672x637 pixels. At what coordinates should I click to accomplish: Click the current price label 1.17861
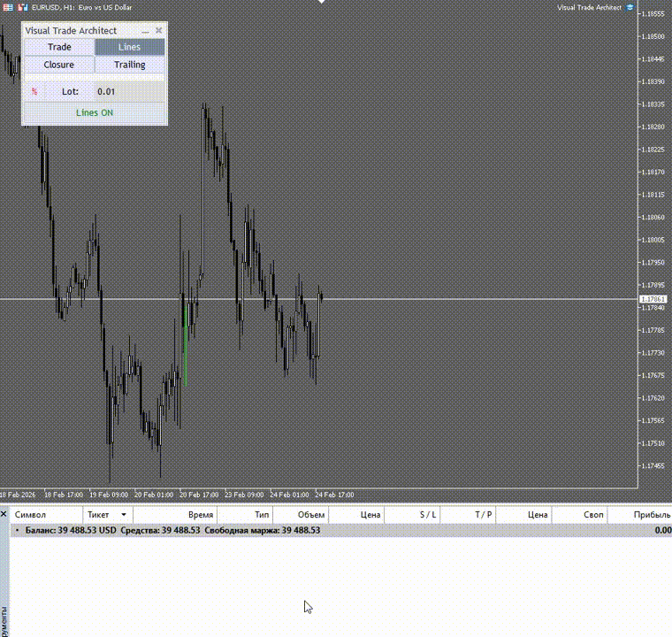point(653,299)
